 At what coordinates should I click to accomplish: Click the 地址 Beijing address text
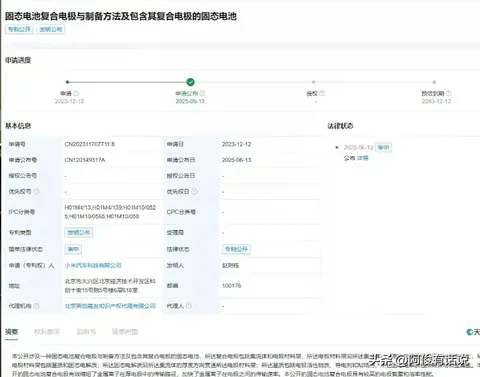110,286
